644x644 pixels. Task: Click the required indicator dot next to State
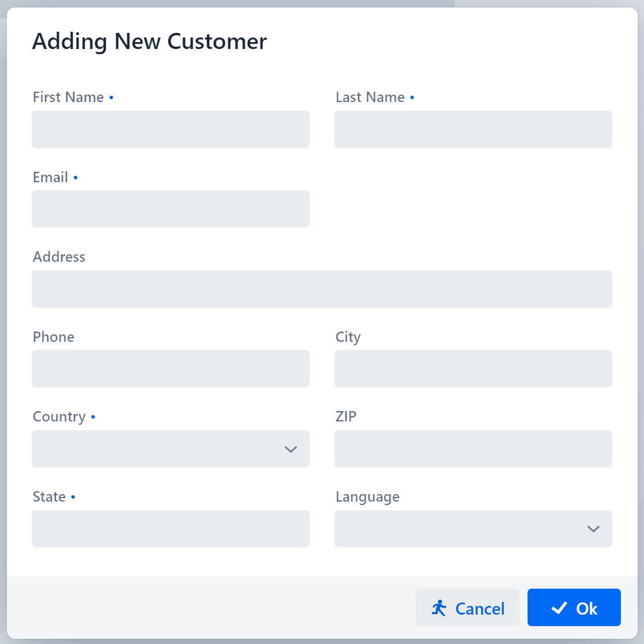coord(73,497)
